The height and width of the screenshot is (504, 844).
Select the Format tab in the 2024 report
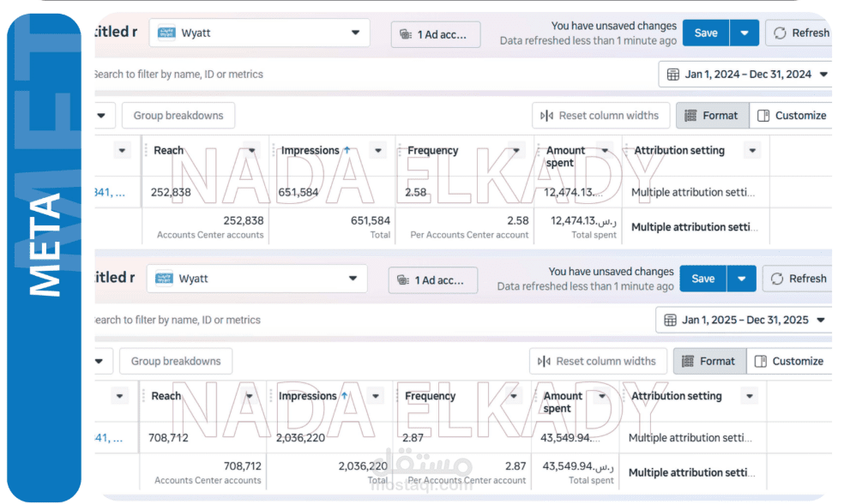pyautogui.click(x=712, y=116)
